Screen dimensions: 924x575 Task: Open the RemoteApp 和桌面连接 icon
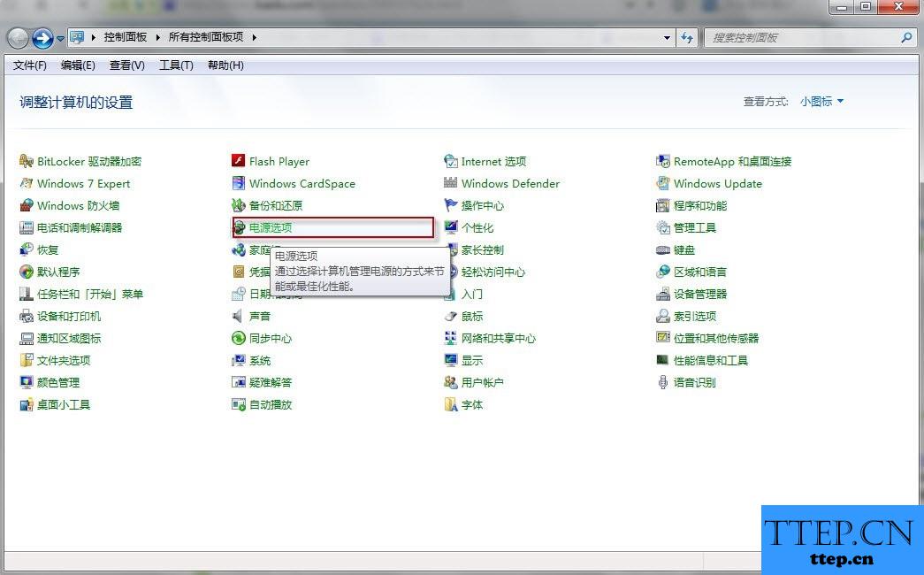[663, 161]
